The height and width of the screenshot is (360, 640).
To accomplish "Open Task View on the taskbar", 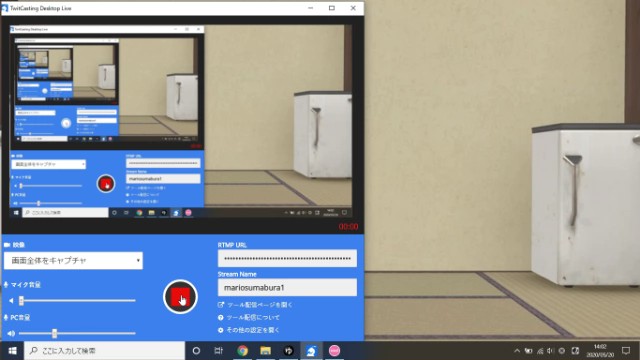I will click(218, 351).
